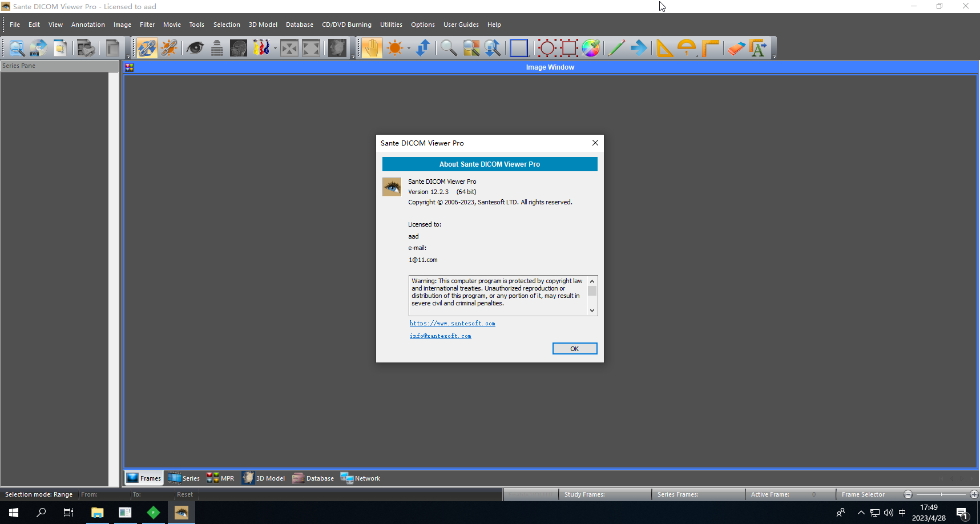Viewport: 980px width, 524px height.
Task: Select the magnifier over colored squares icon
Action: (471, 48)
